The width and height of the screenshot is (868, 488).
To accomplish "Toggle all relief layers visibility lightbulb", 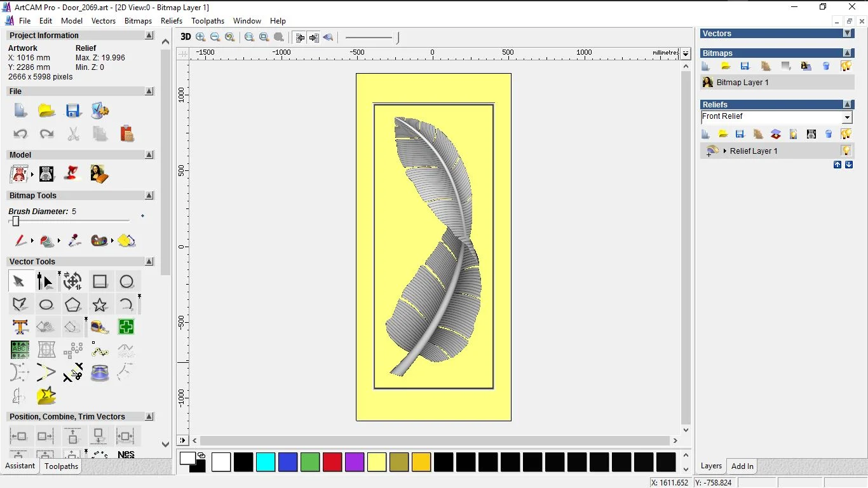I will coord(846,134).
